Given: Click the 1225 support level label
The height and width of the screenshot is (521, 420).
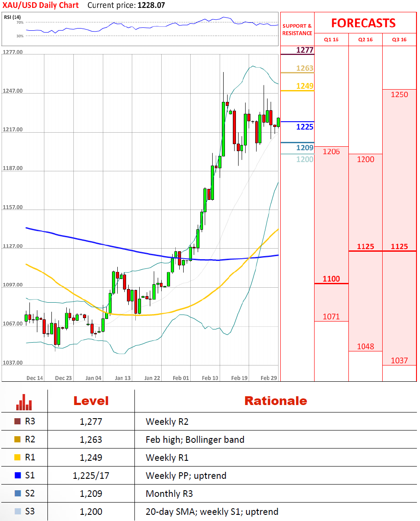Looking at the screenshot, I should pos(305,127).
